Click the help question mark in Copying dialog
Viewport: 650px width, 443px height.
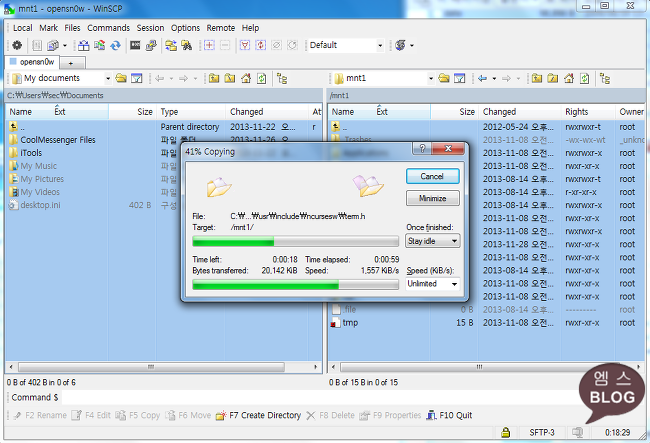[x=422, y=148]
